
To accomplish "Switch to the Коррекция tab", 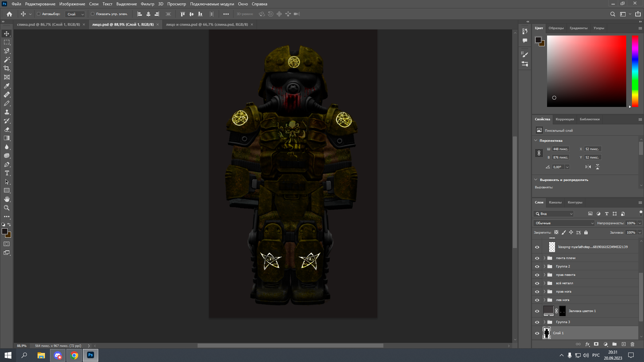I will pos(565,119).
